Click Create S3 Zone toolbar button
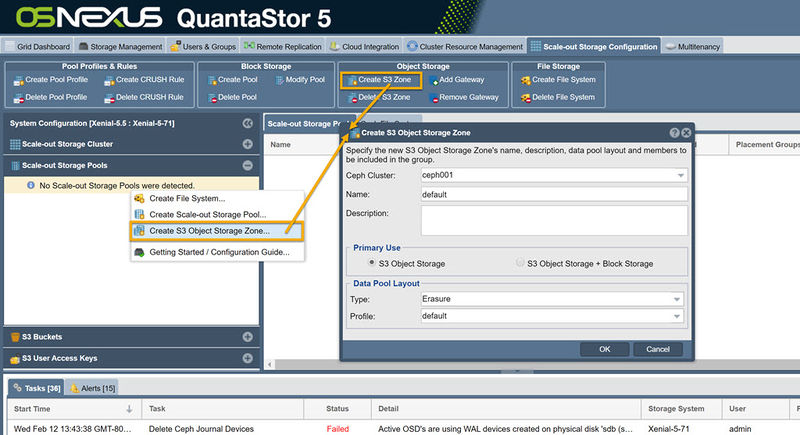 (x=381, y=80)
